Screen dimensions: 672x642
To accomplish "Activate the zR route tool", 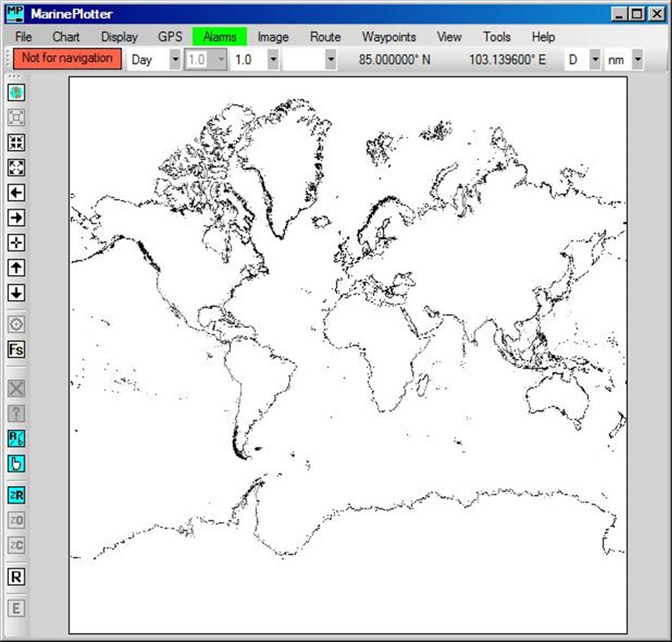I will click(15, 495).
